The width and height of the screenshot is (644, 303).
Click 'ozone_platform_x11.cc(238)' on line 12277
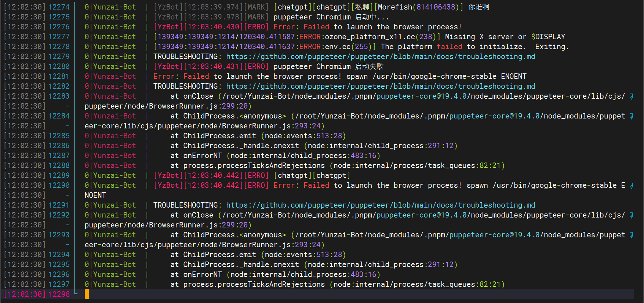click(x=380, y=37)
